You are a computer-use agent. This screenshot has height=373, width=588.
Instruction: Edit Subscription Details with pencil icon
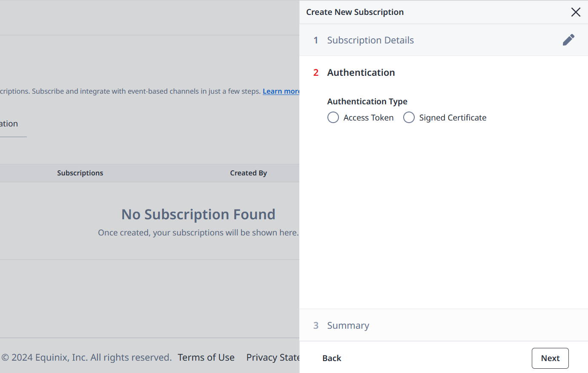click(x=568, y=40)
